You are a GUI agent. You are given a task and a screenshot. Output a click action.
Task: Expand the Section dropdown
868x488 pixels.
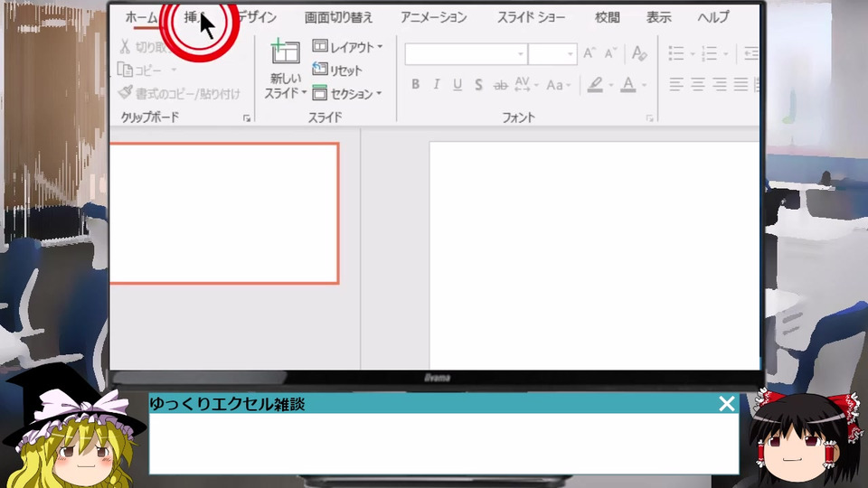[x=346, y=93]
